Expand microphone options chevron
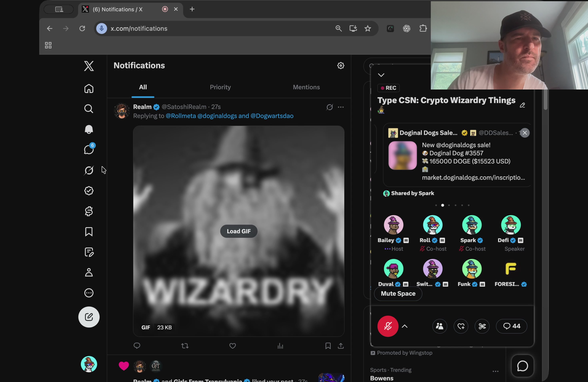Image resolution: width=588 pixels, height=382 pixels. coord(404,326)
